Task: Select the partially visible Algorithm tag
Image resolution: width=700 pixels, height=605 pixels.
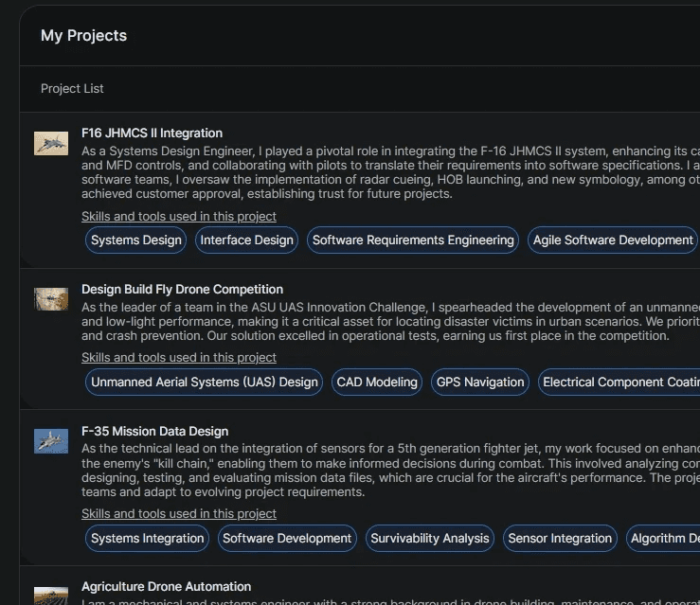Action: (x=663, y=538)
